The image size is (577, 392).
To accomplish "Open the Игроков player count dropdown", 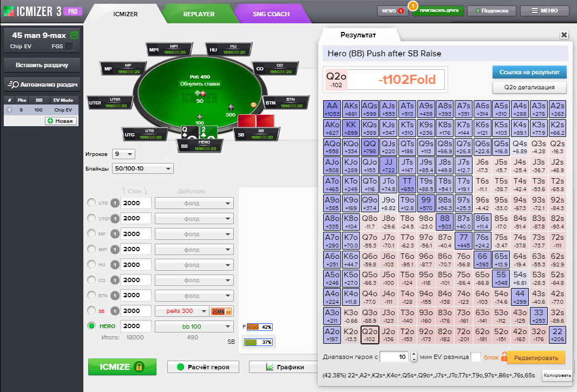I will tap(123, 154).
